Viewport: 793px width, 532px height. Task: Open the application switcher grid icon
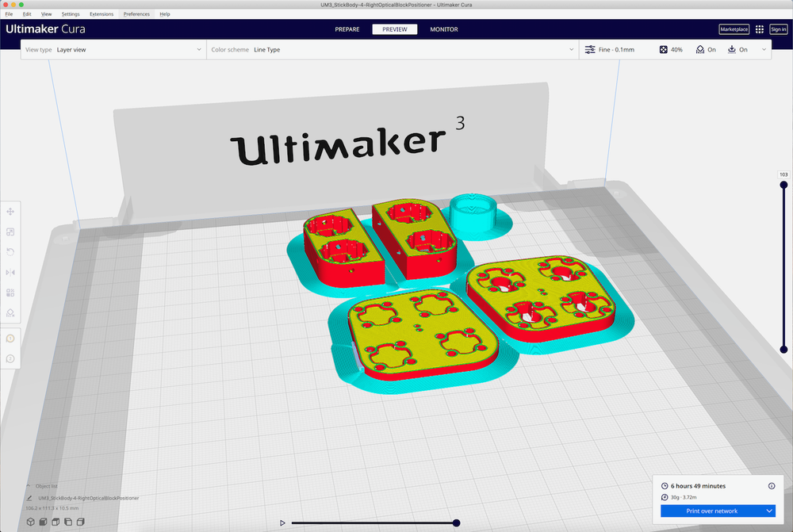click(759, 29)
